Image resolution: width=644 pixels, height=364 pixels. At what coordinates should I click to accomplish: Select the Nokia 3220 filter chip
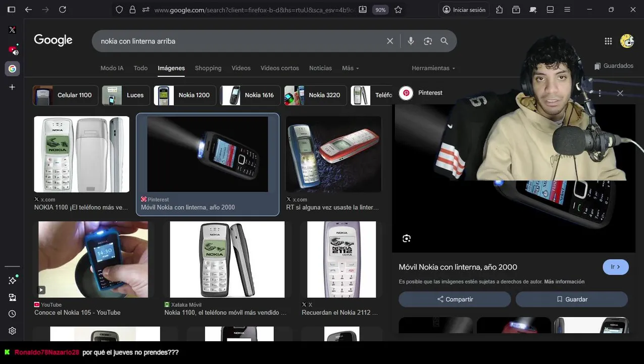point(315,95)
